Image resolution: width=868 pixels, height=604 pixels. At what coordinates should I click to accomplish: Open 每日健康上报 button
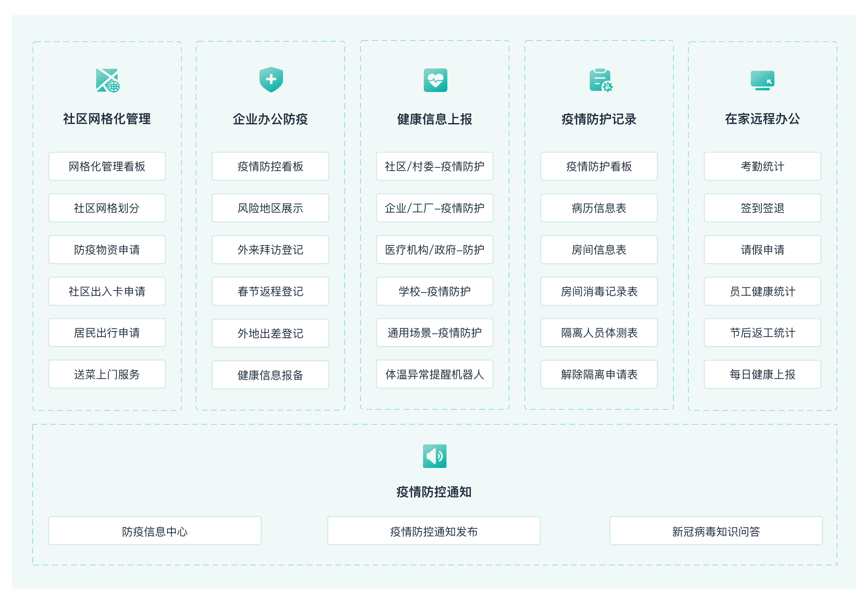(762, 374)
